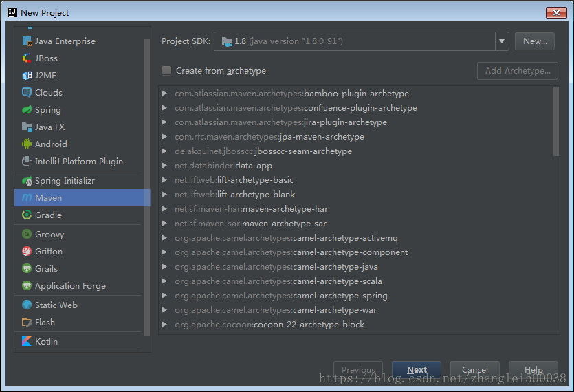The width and height of the screenshot is (574, 392).
Task: Click the JBoss icon
Action: pyautogui.click(x=27, y=58)
